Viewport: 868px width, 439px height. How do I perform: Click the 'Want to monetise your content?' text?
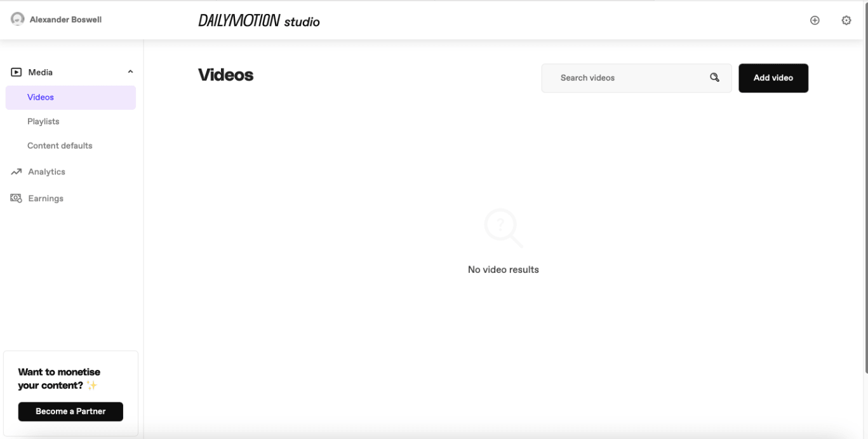59,379
